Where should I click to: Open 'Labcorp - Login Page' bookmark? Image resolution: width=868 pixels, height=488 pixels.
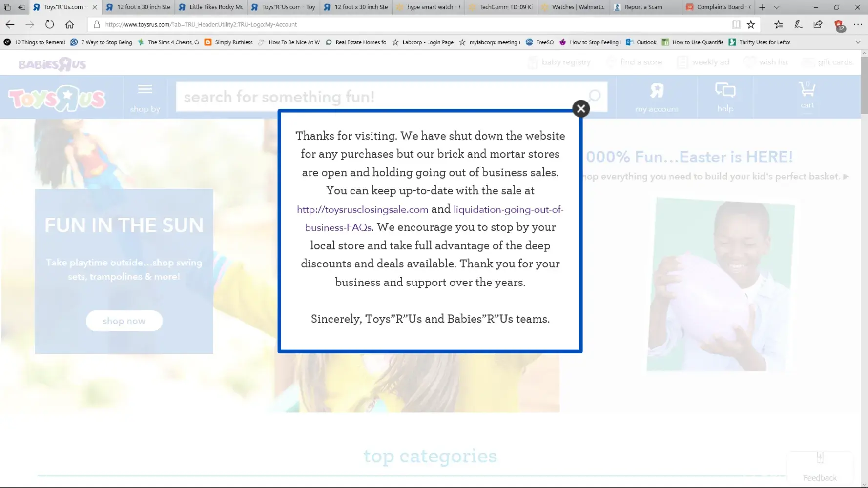click(x=423, y=42)
